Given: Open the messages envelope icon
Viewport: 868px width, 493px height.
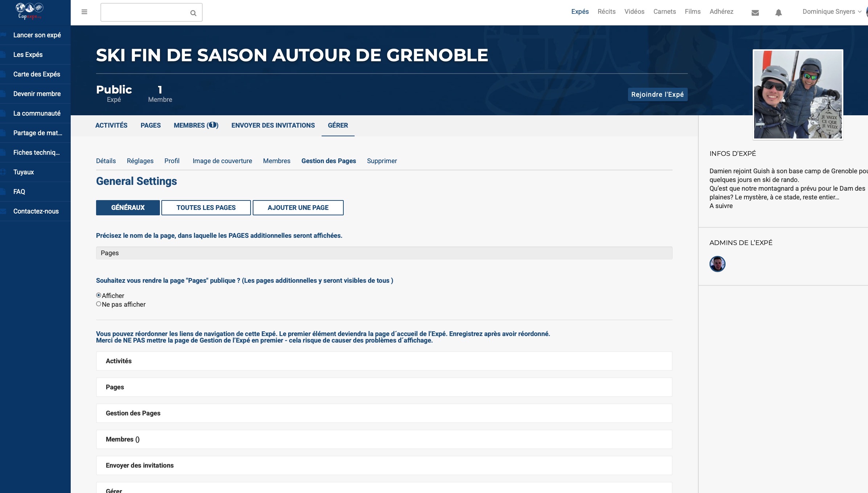Looking at the screenshot, I should pyautogui.click(x=755, y=13).
